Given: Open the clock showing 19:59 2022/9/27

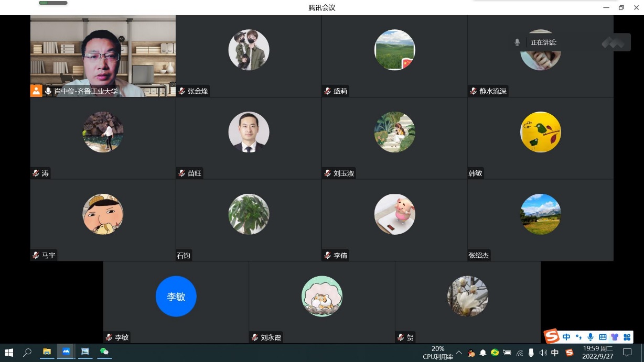Looking at the screenshot, I should tap(598, 353).
